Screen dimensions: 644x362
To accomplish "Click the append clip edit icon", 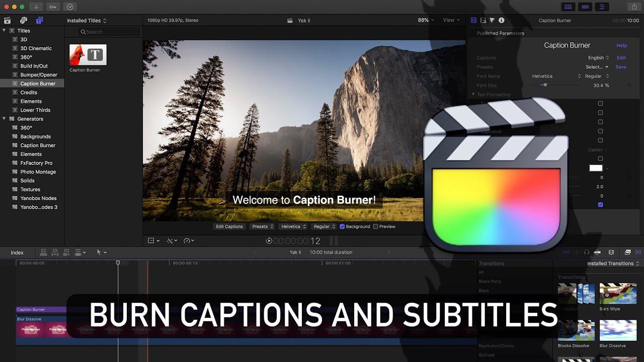I will click(x=66, y=252).
